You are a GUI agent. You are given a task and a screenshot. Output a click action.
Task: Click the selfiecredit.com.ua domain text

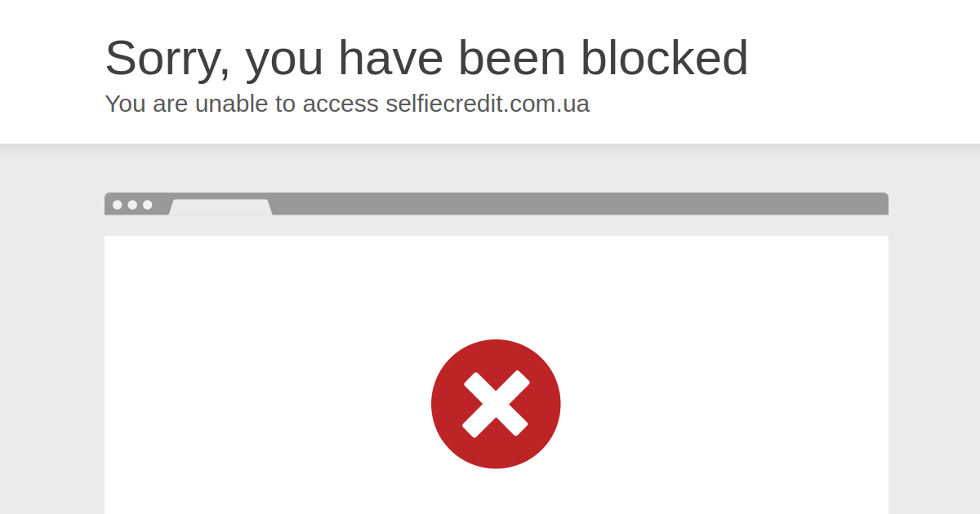point(488,104)
